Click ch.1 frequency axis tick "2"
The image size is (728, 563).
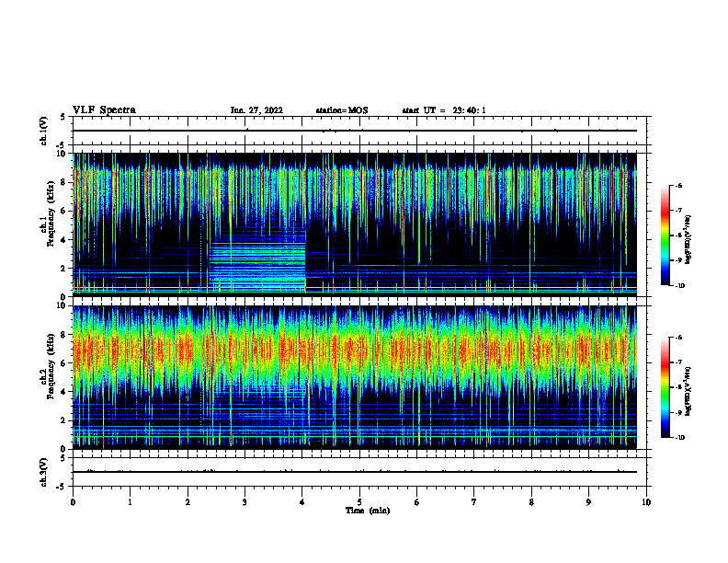pyautogui.click(x=64, y=269)
